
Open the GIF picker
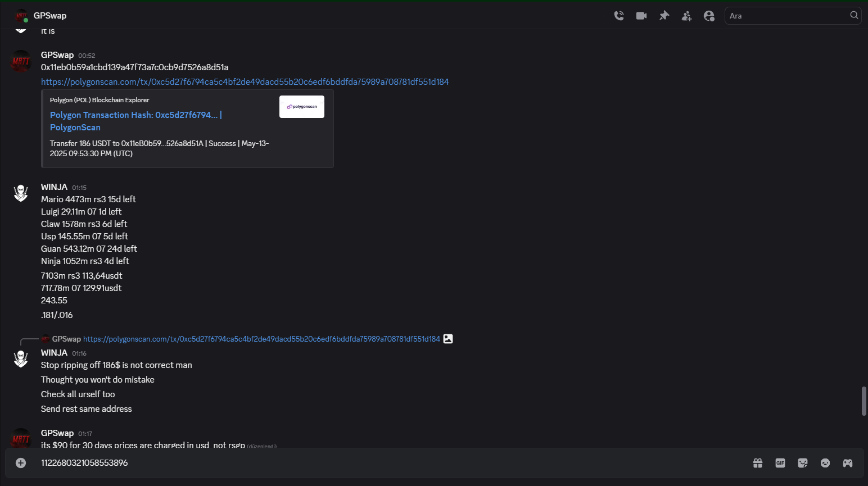pos(780,463)
